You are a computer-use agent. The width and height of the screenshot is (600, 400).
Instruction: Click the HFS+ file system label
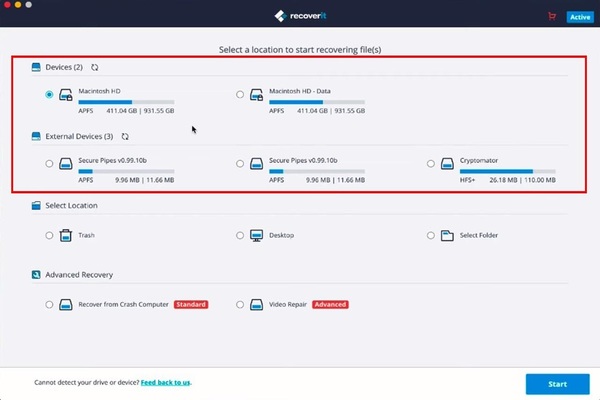point(467,180)
